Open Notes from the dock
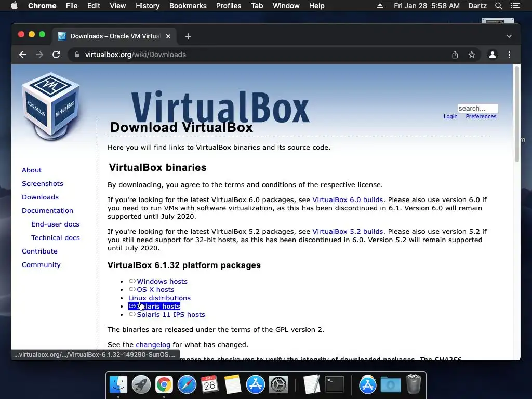This screenshot has width=532, height=399. click(232, 385)
